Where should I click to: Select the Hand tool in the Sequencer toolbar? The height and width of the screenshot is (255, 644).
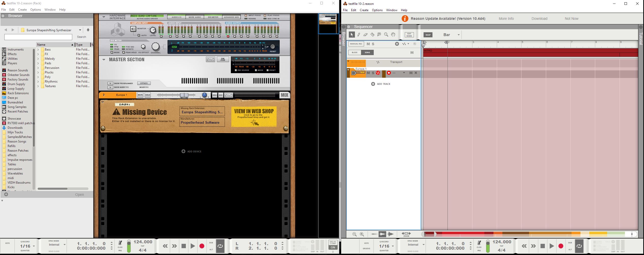click(393, 35)
